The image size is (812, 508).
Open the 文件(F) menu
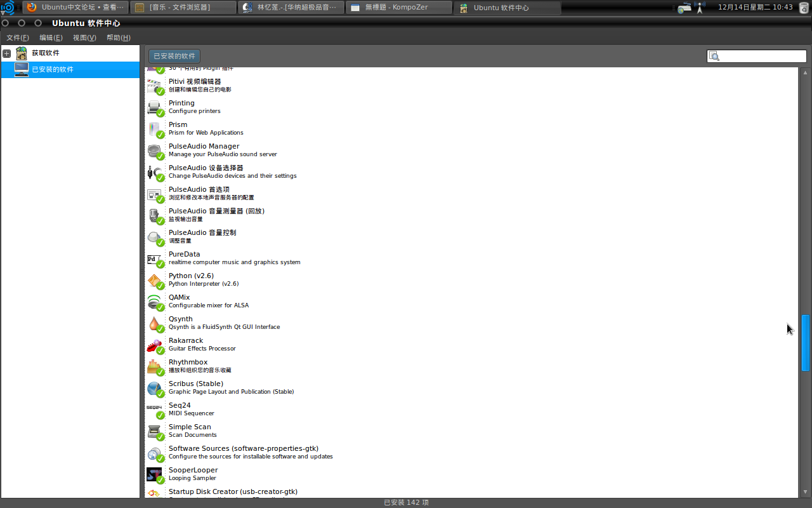18,37
